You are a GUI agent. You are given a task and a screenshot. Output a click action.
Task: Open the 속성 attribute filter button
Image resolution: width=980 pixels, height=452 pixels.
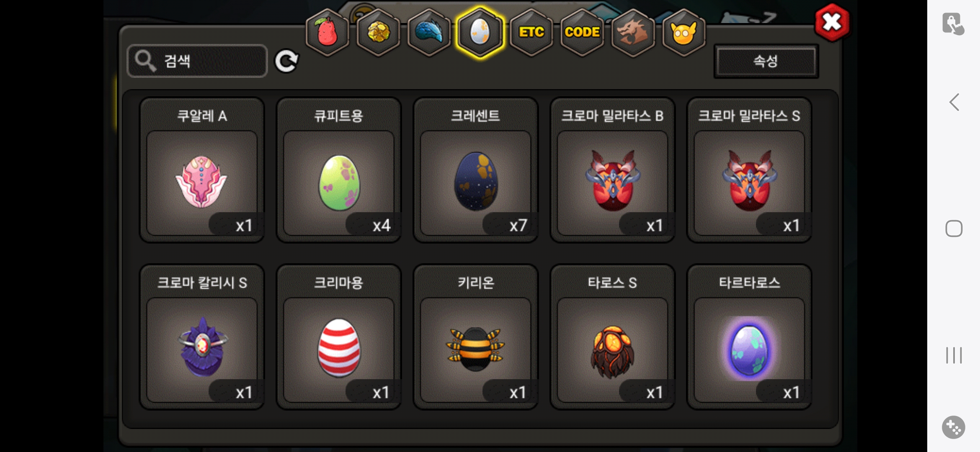(x=766, y=62)
